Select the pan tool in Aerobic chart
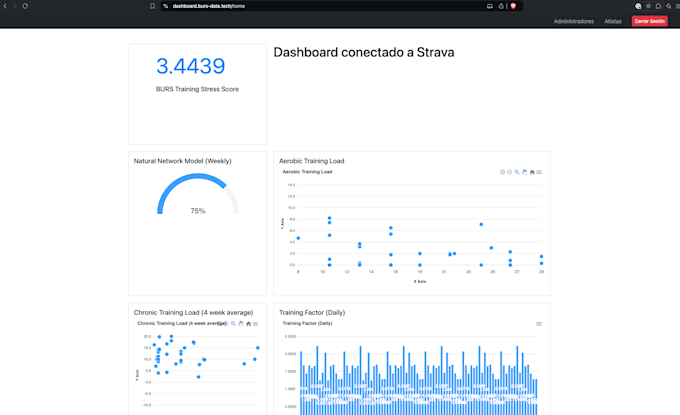Screen dimensions: 680x415 [524, 172]
